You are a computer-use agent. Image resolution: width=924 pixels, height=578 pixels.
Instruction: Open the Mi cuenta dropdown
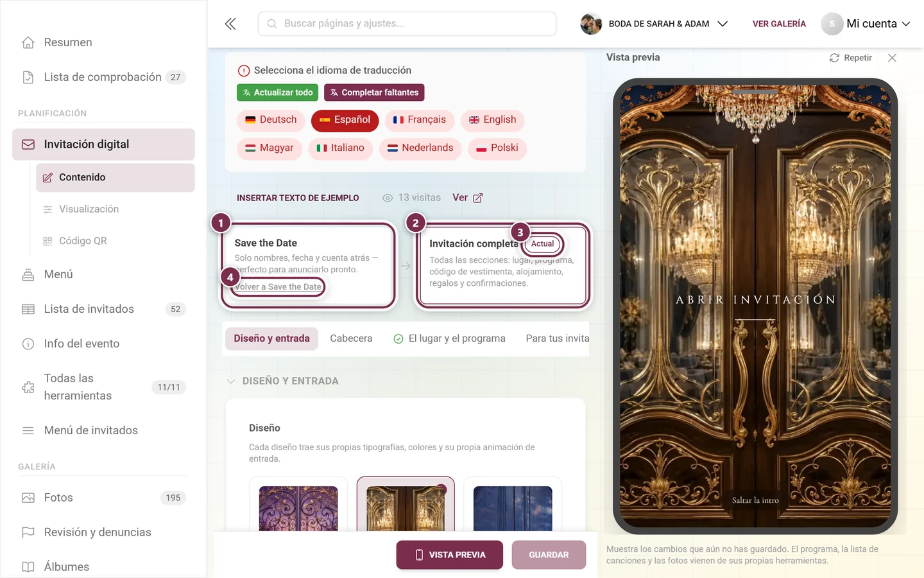[x=866, y=24]
